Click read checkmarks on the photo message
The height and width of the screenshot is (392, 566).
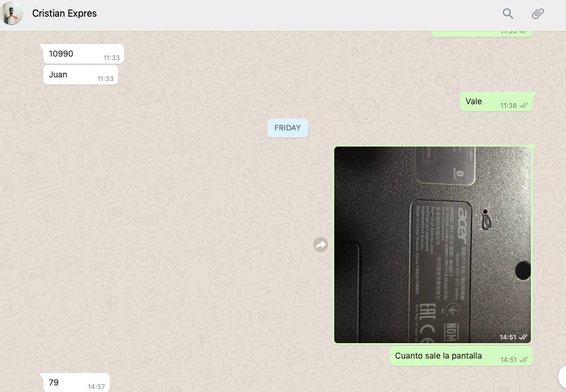(523, 337)
